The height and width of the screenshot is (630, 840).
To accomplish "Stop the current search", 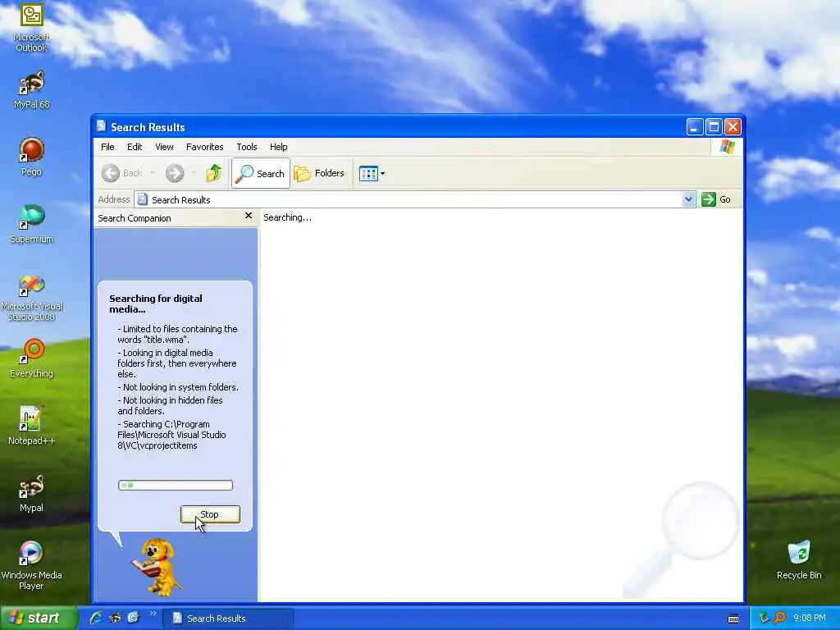I will (x=210, y=514).
